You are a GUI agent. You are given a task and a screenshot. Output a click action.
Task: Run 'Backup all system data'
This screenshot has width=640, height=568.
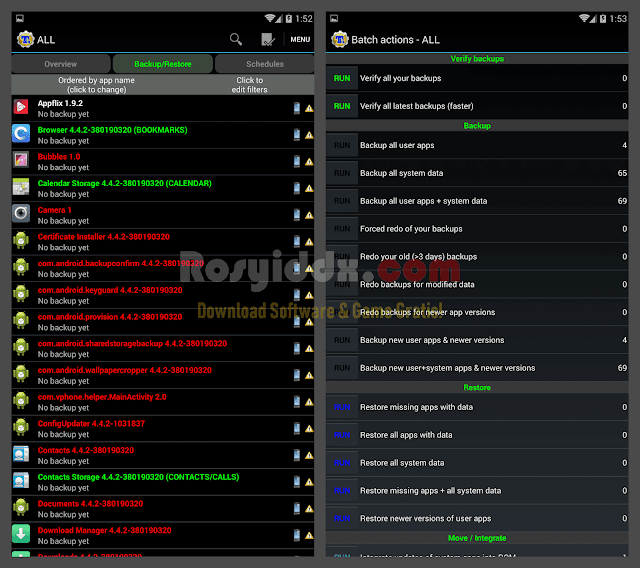click(342, 173)
